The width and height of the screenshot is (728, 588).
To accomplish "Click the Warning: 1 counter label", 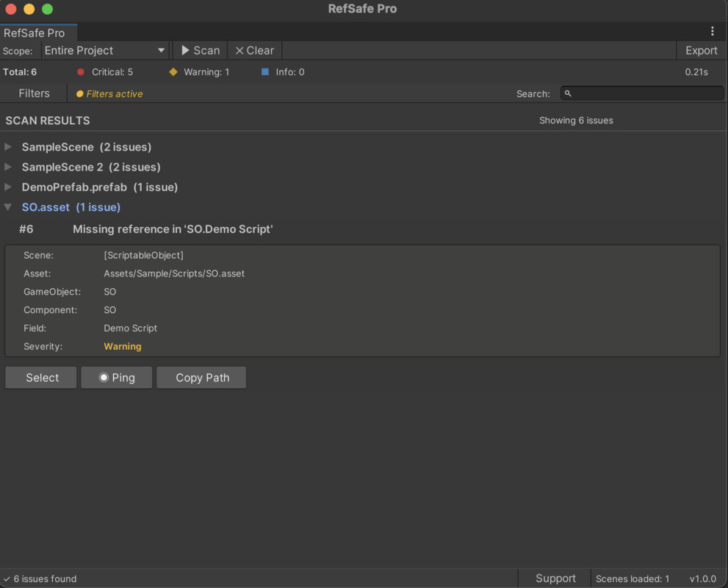I will [x=206, y=72].
